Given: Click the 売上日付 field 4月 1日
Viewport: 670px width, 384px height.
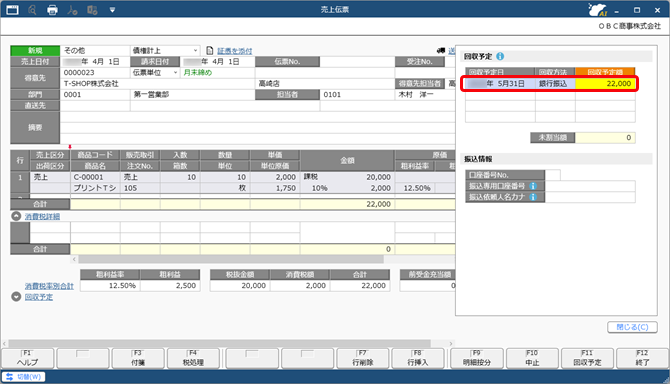Looking at the screenshot, I should [x=95, y=62].
